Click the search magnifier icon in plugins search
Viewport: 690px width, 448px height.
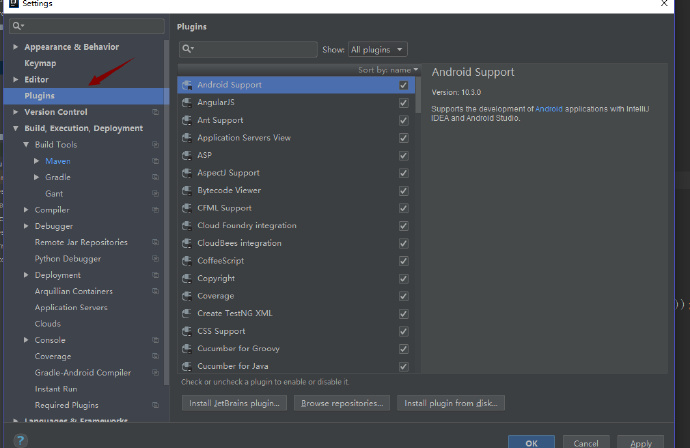[x=188, y=49]
